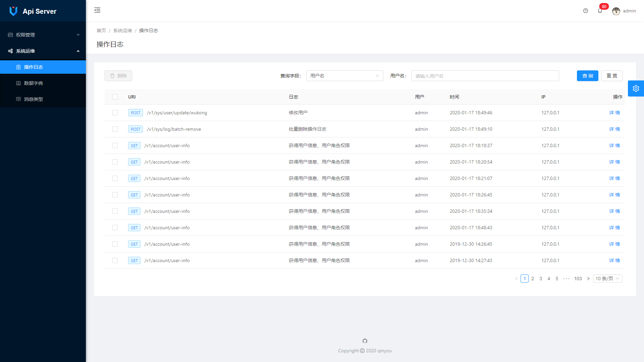Viewport: 644px width, 362px height.
Task: Toggle the select-all checkbox in the table header
Action: click(x=115, y=97)
